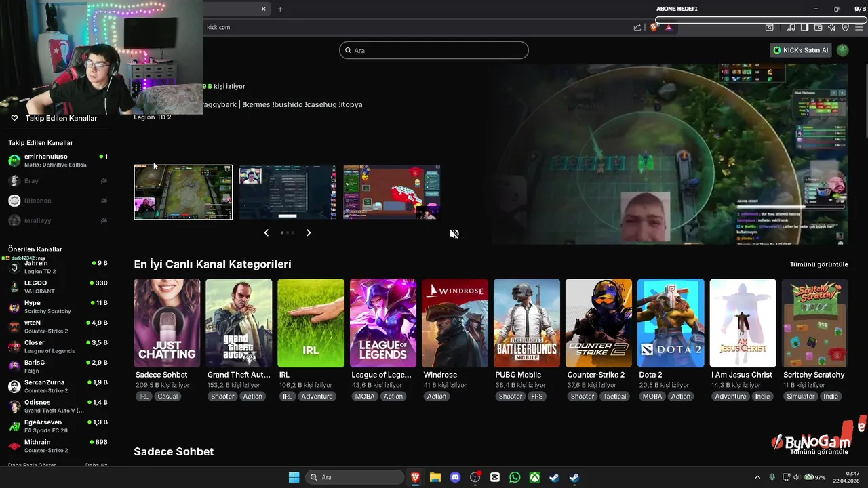Viewport: 868px width, 488px height.
Task: Open the Brave Shields lion icon
Action: [654, 27]
